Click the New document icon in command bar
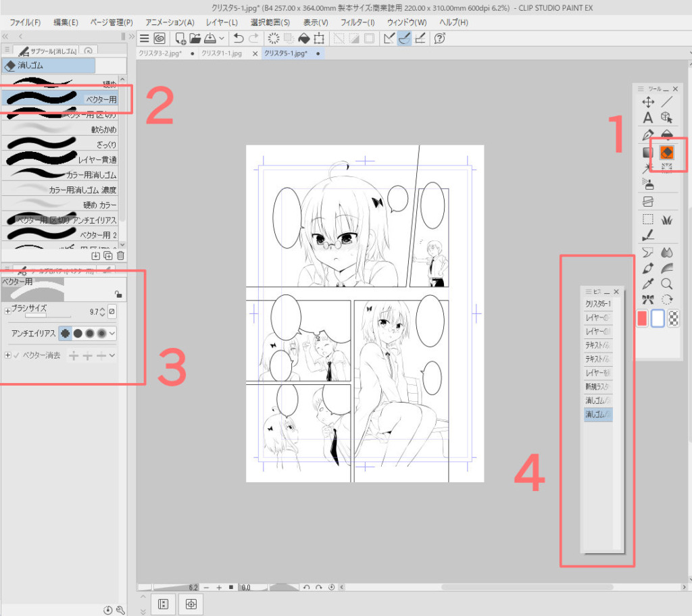The image size is (692, 616). [x=180, y=38]
